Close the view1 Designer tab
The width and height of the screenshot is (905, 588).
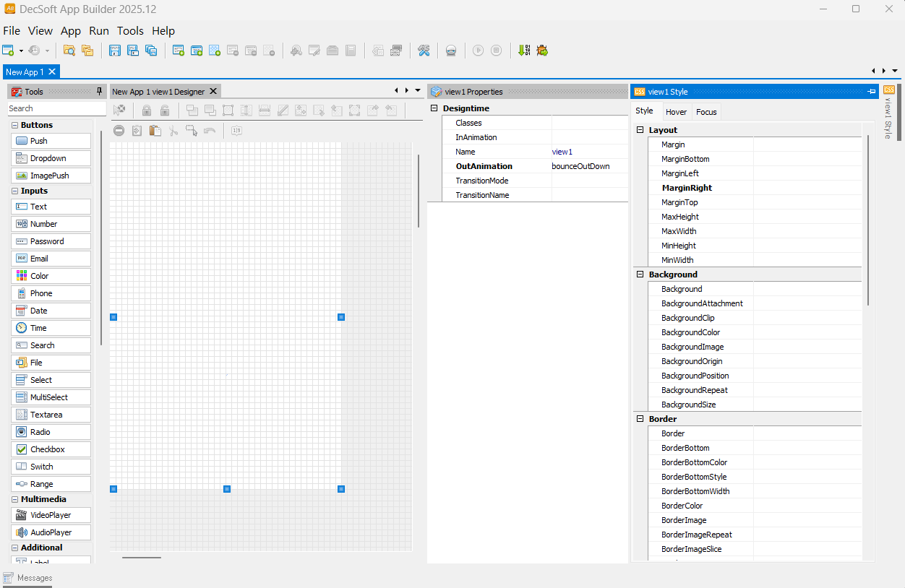click(213, 91)
